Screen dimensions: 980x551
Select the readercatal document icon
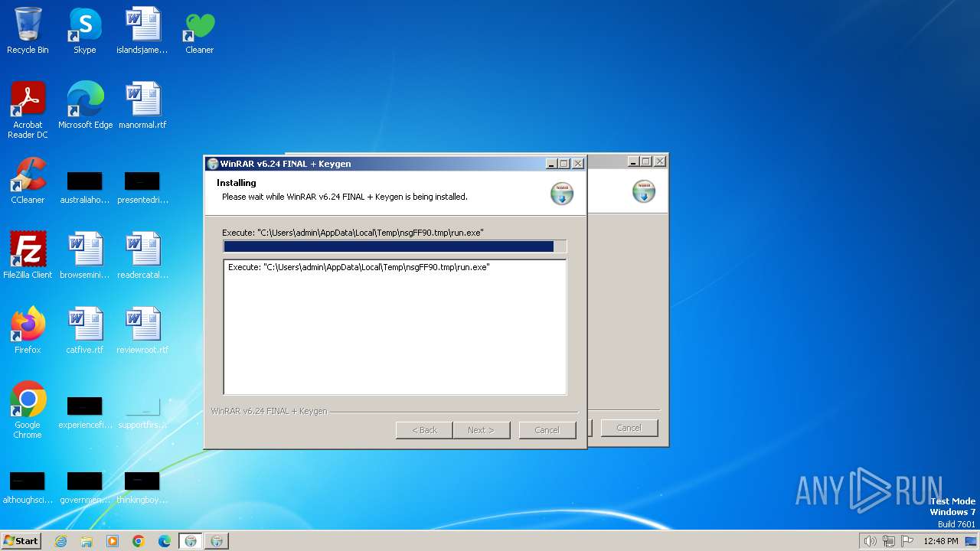pos(142,256)
